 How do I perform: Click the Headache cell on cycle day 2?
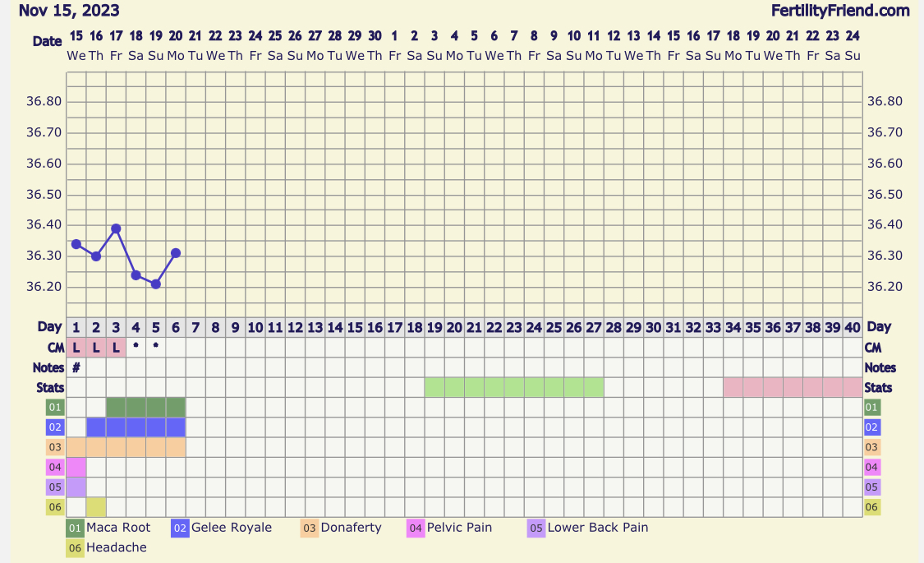click(96, 507)
